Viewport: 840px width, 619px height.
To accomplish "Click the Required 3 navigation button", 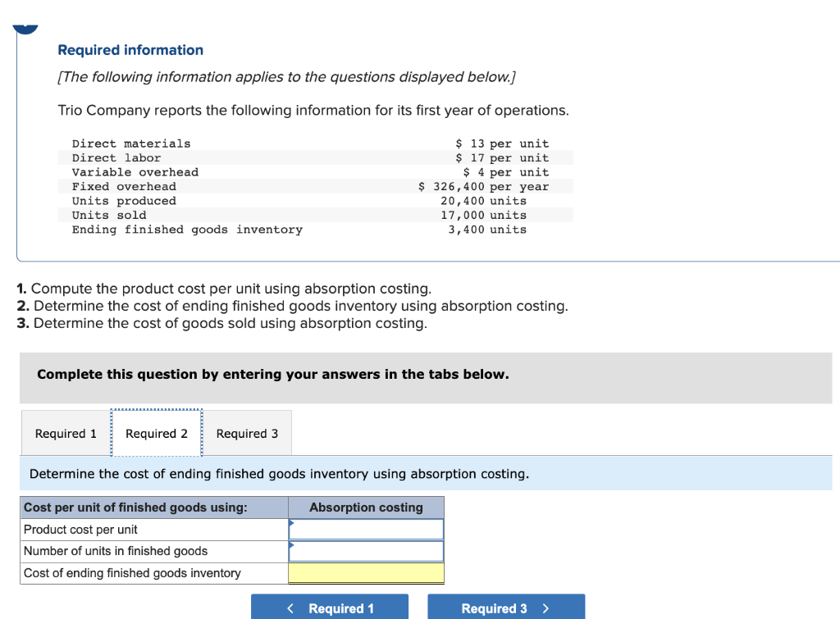I will tap(506, 607).
